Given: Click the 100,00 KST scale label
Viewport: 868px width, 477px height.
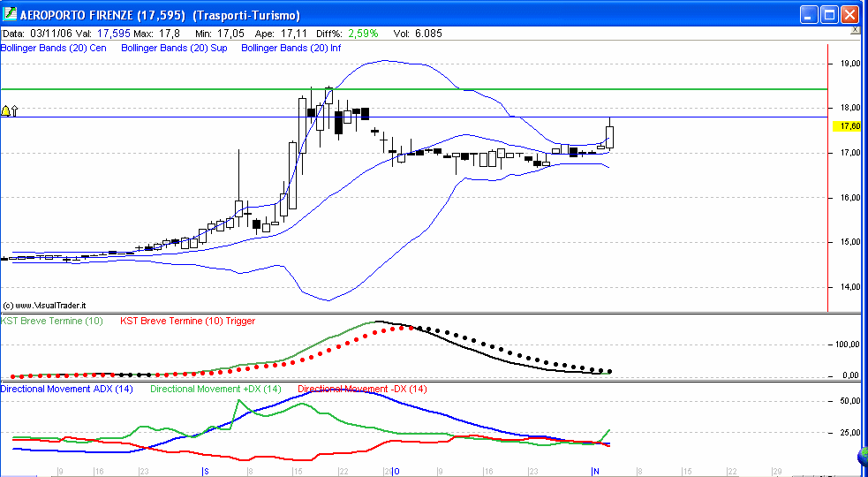Looking at the screenshot, I should pyautogui.click(x=848, y=344).
